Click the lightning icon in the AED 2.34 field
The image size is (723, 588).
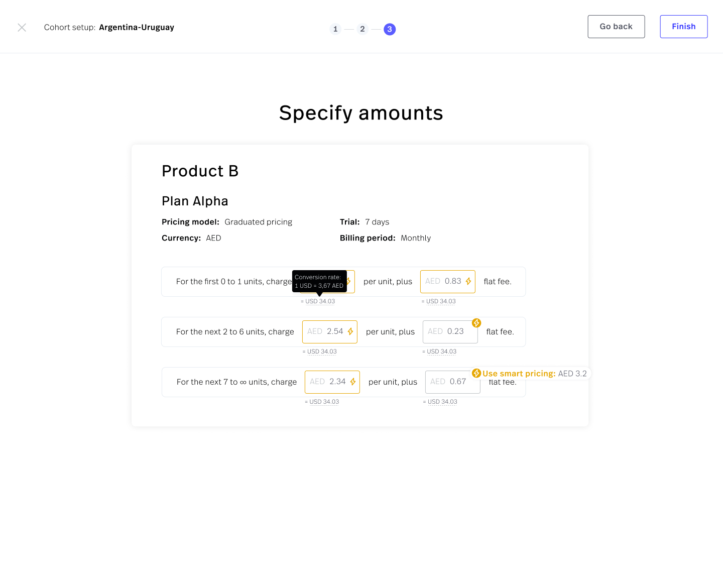pos(353,382)
